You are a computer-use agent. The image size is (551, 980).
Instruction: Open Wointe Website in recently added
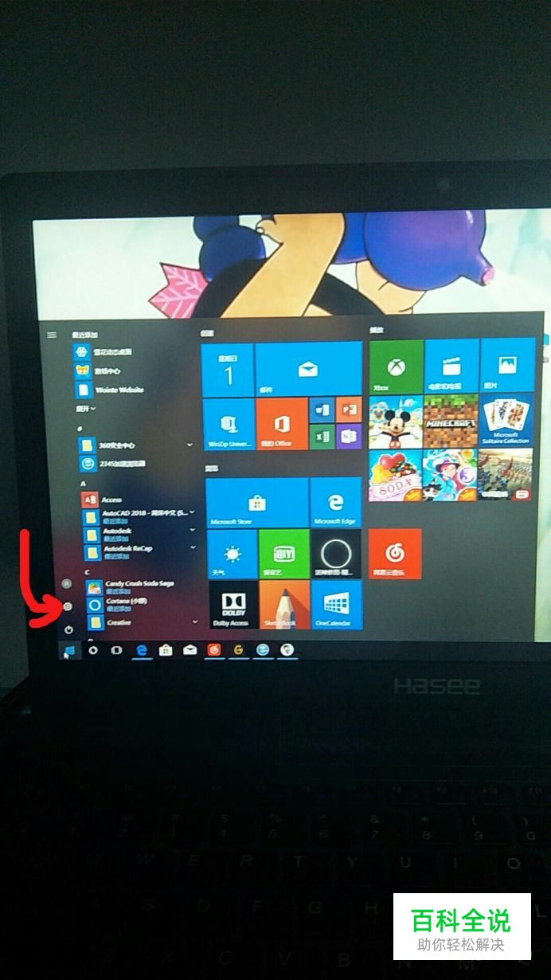click(x=133, y=390)
